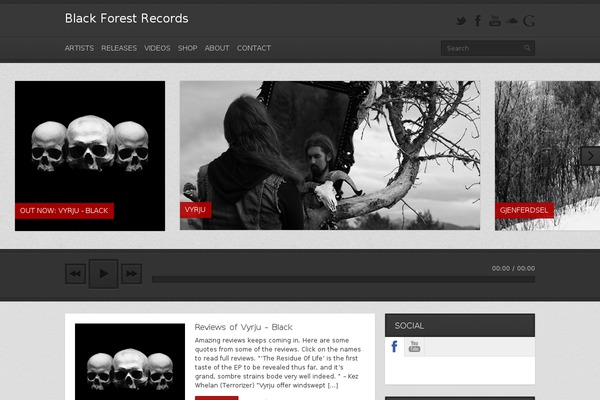Open the Gjenferdsel snowy forest slide
Viewport: 600px width, 400px height.
pyautogui.click(x=547, y=155)
